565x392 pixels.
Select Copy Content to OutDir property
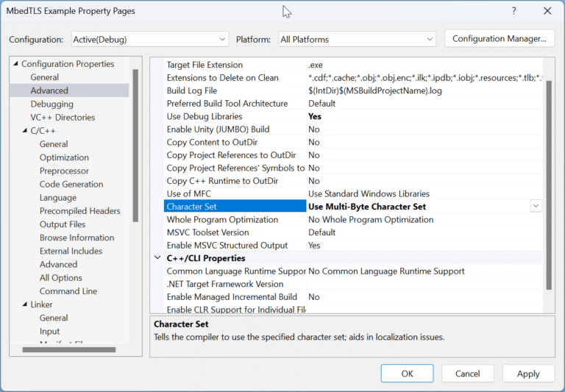coord(212,143)
